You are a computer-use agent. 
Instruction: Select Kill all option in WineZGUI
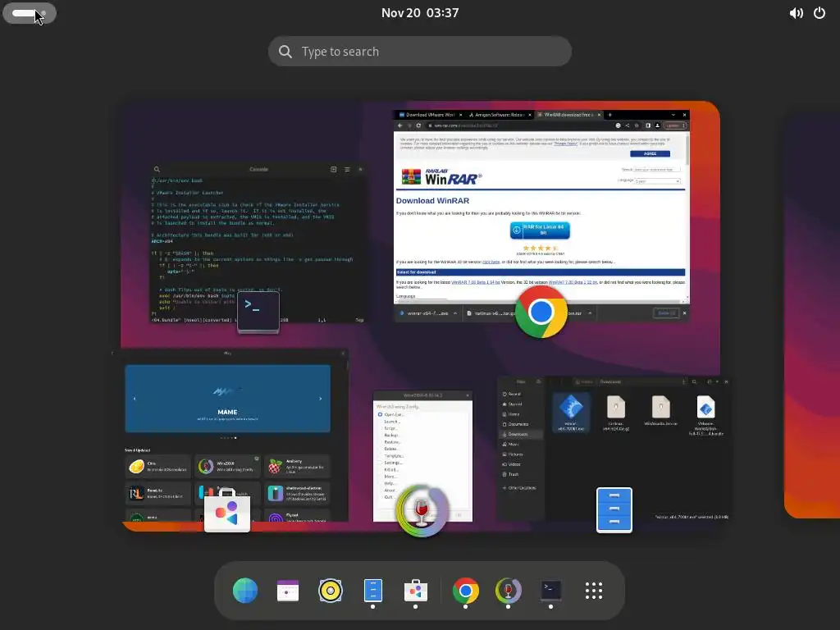[x=390, y=469]
